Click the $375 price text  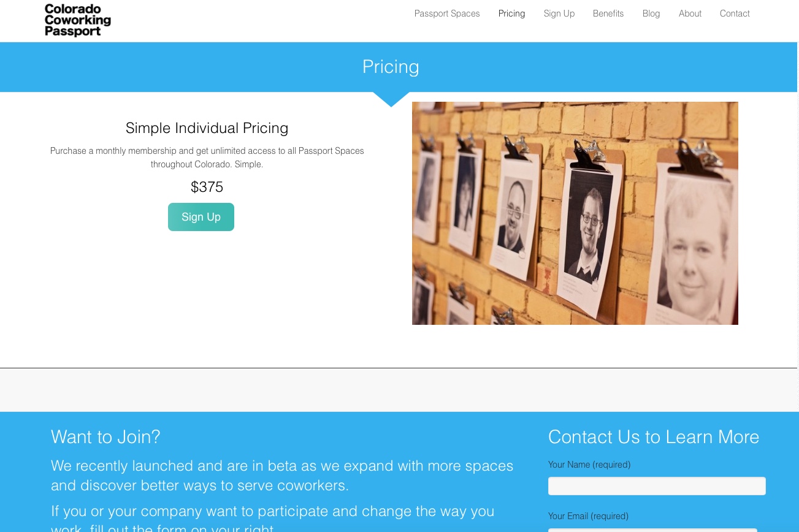207,187
